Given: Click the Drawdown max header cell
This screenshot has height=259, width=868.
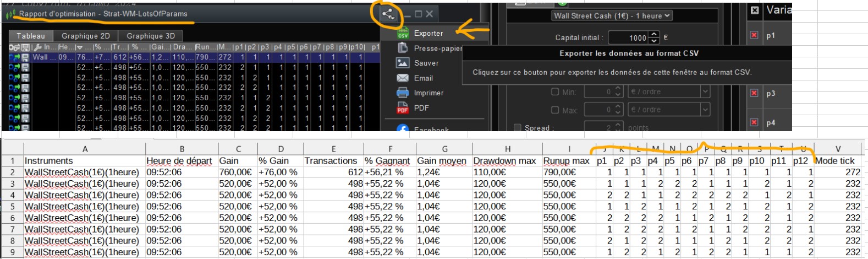Looking at the screenshot, I should (507, 161).
